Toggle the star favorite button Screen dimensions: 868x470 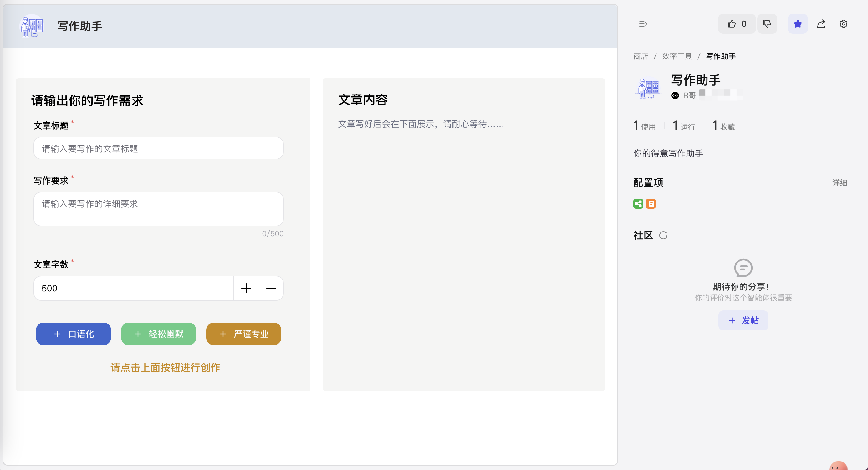(798, 24)
